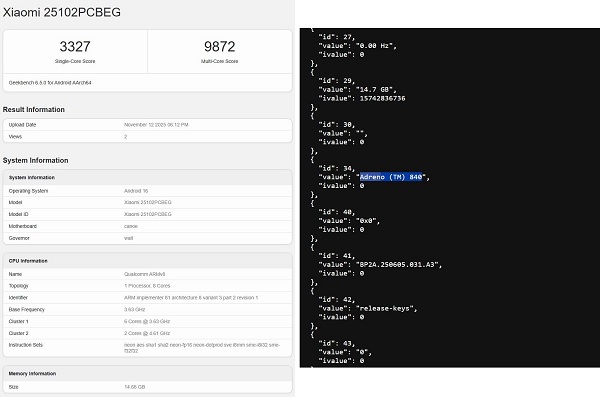Screen dimensions: 600x397
Task: Click the "id": 43 line in JSON
Action: point(337,343)
